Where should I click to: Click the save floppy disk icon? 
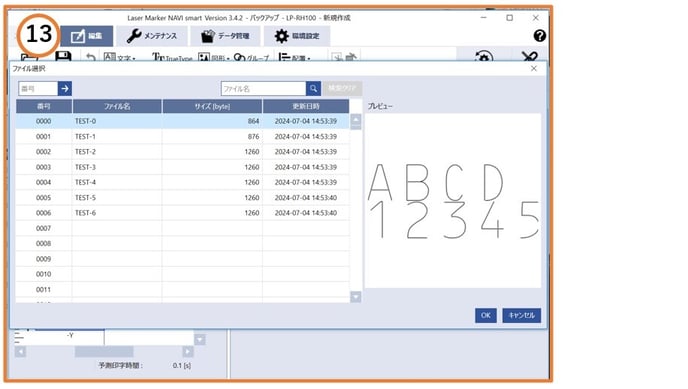coord(63,57)
